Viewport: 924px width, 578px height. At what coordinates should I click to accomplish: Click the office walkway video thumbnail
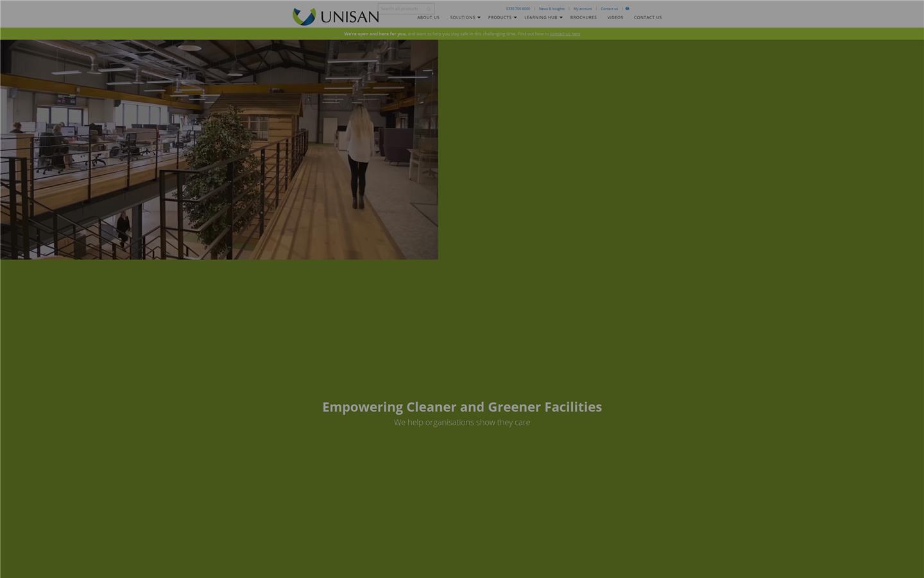(219, 150)
